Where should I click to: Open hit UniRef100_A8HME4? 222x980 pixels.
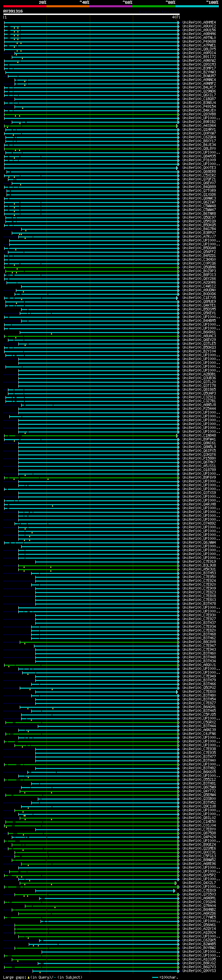coord(199,23)
